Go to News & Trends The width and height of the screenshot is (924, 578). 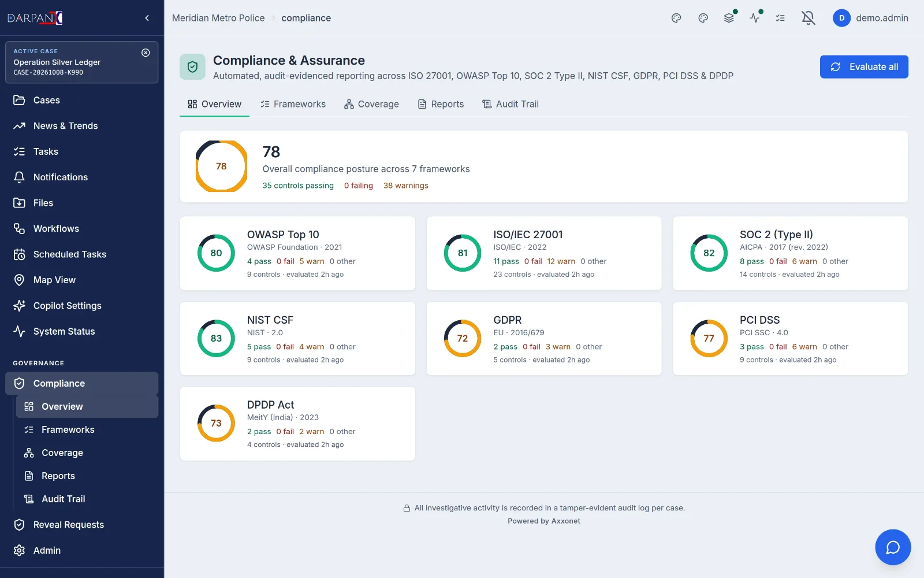(82, 126)
